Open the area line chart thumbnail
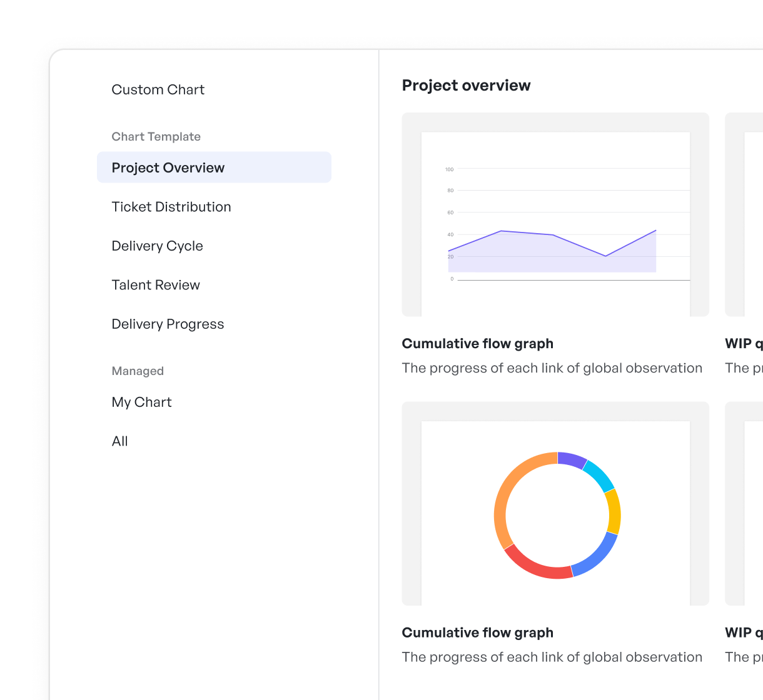 555,214
